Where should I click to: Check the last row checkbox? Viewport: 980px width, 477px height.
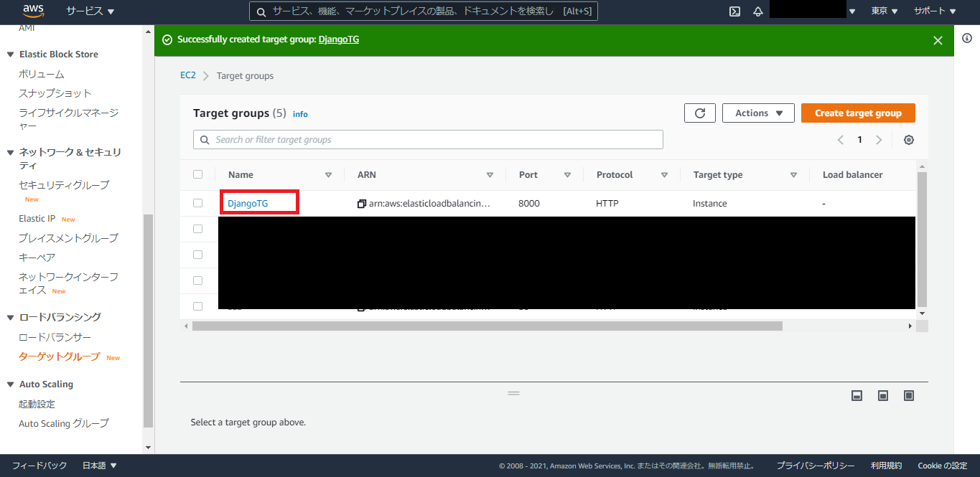[198, 306]
